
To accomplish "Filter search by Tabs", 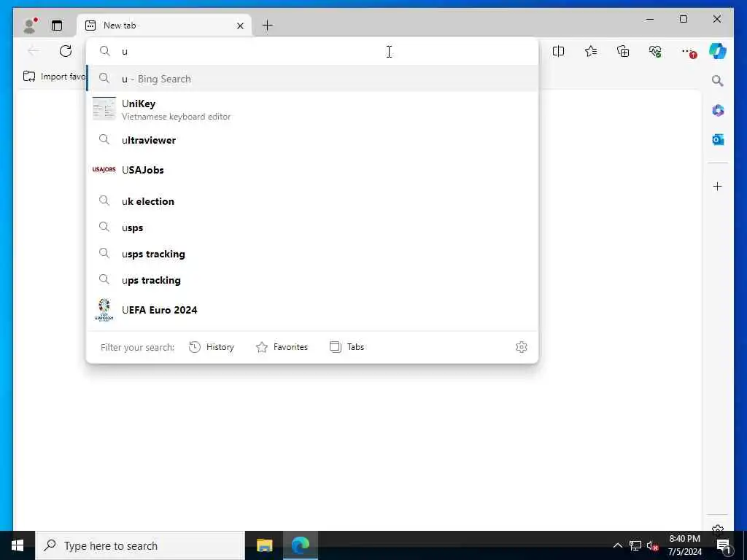I will 347,347.
